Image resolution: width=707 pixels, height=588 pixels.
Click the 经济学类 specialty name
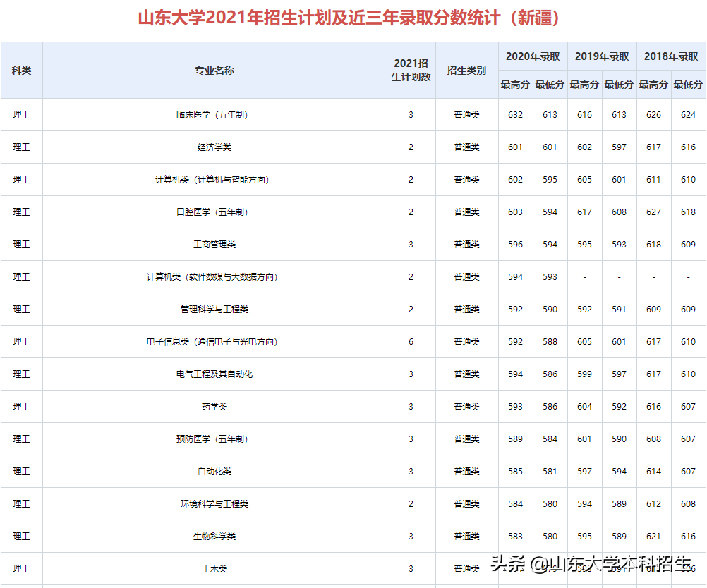[213, 147]
